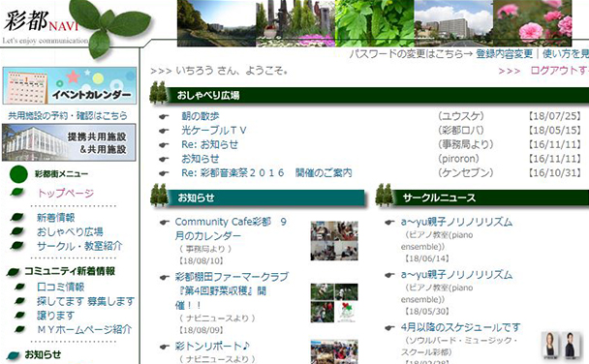Screen dimensions: 589x364
Task: Click the pointing-hand icon beside 光ケーブルTV
Action: (164, 131)
